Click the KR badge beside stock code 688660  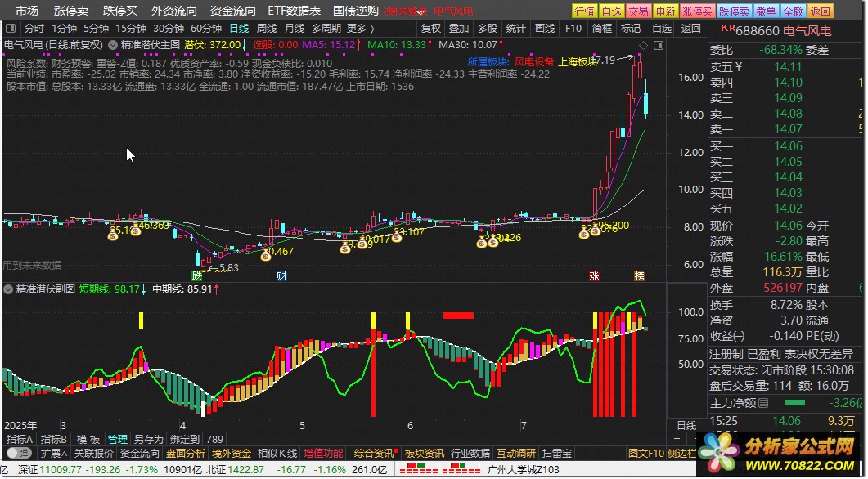point(726,28)
